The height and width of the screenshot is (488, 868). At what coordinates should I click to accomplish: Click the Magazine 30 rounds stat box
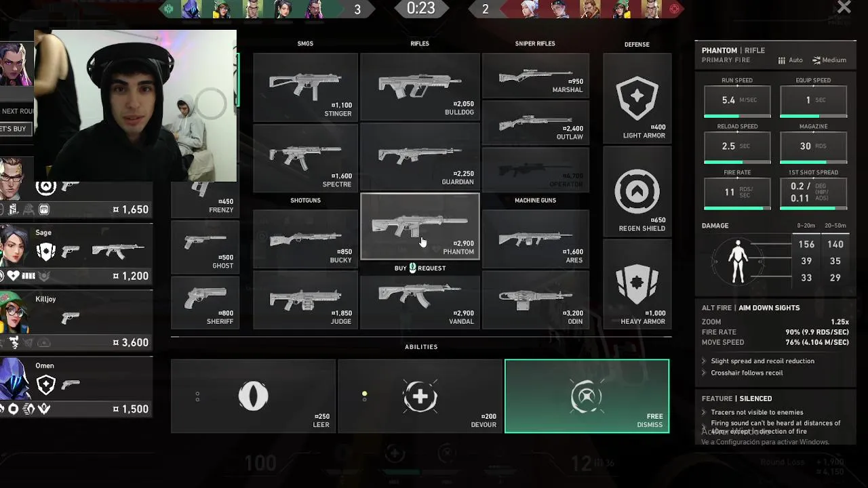(x=813, y=147)
